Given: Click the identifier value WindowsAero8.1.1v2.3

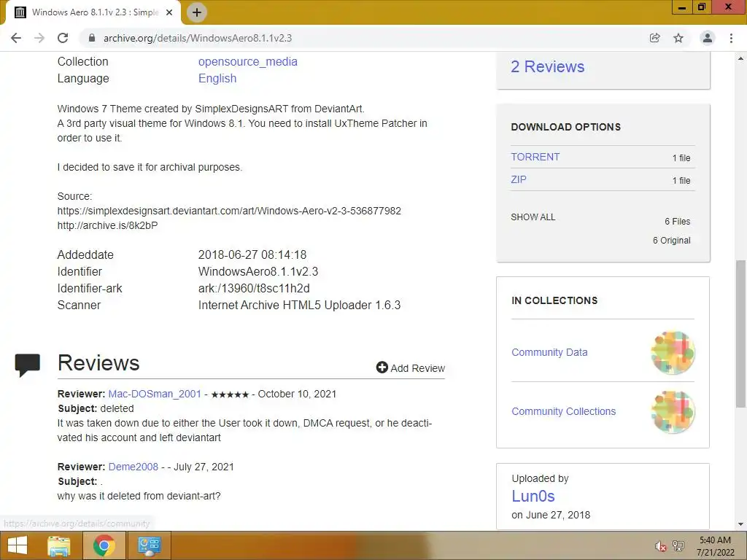Looking at the screenshot, I should click(x=258, y=271).
